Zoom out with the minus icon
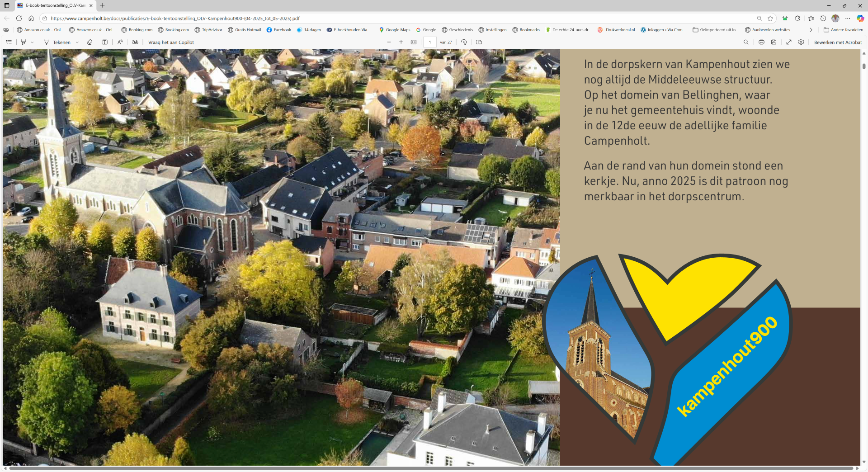 click(389, 42)
